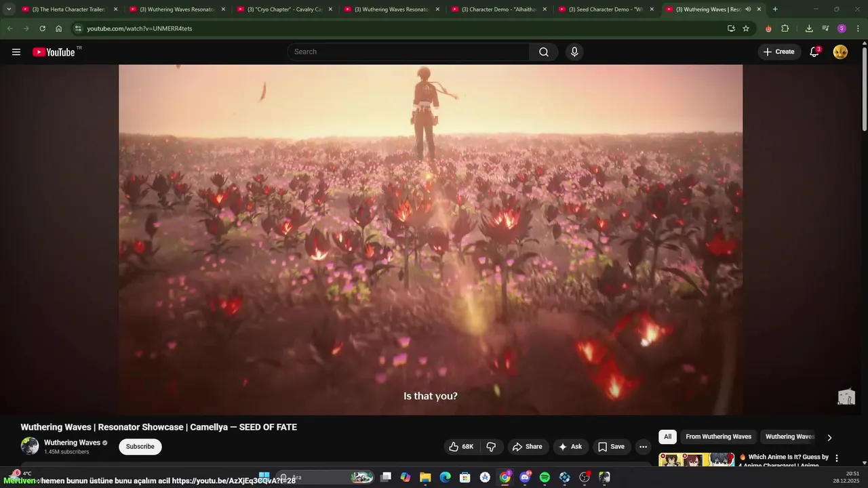Image resolution: width=868 pixels, height=488 pixels.
Task: Click the Windows Start button
Action: pos(264,477)
